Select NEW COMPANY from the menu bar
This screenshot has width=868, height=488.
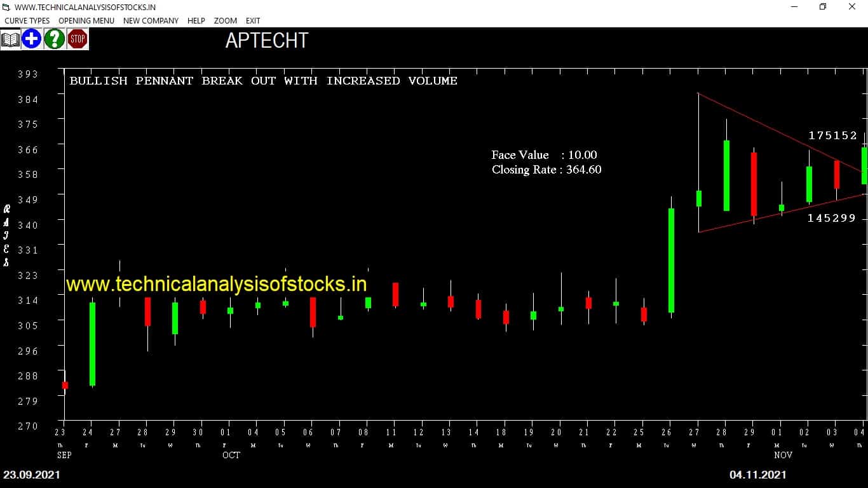point(151,21)
